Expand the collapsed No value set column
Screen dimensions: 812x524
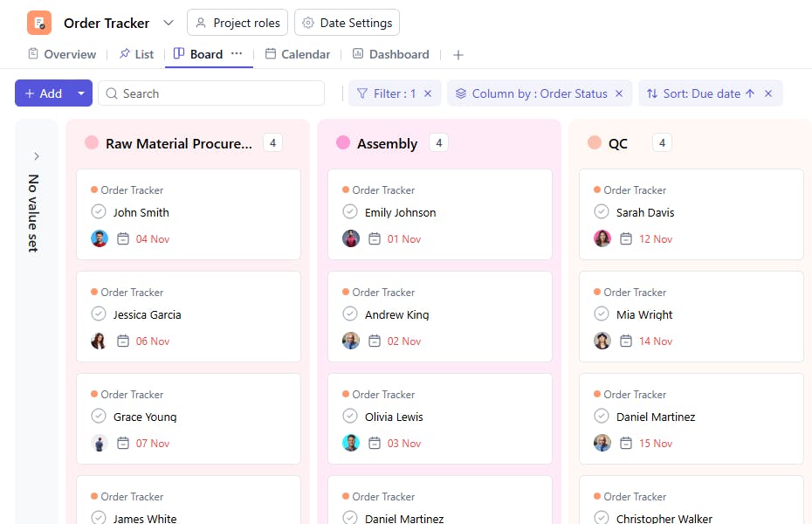(37, 156)
